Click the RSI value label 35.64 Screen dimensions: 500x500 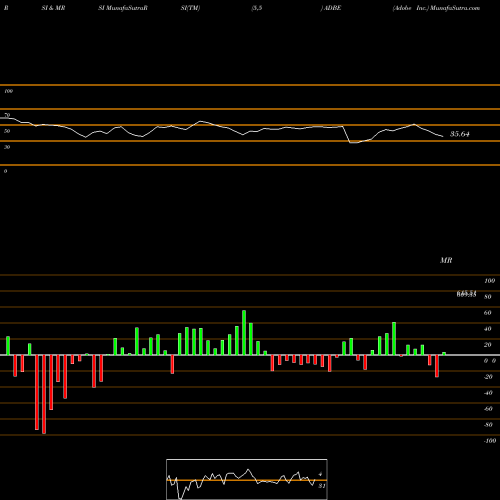point(460,134)
